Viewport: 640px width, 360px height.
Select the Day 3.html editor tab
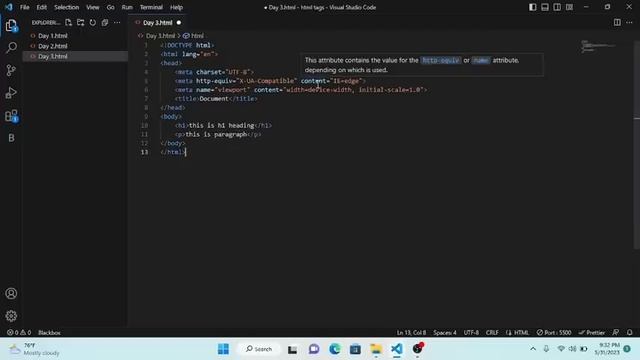158,22
